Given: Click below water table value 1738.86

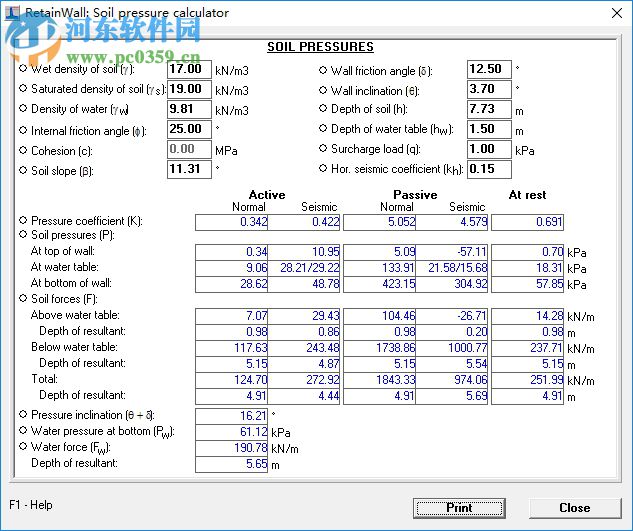Looking at the screenshot, I should click(380, 348).
